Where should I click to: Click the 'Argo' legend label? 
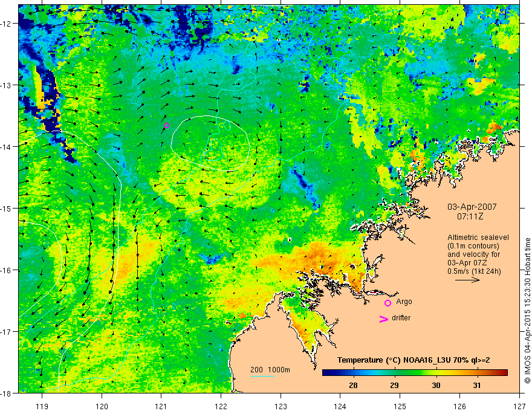(x=404, y=302)
